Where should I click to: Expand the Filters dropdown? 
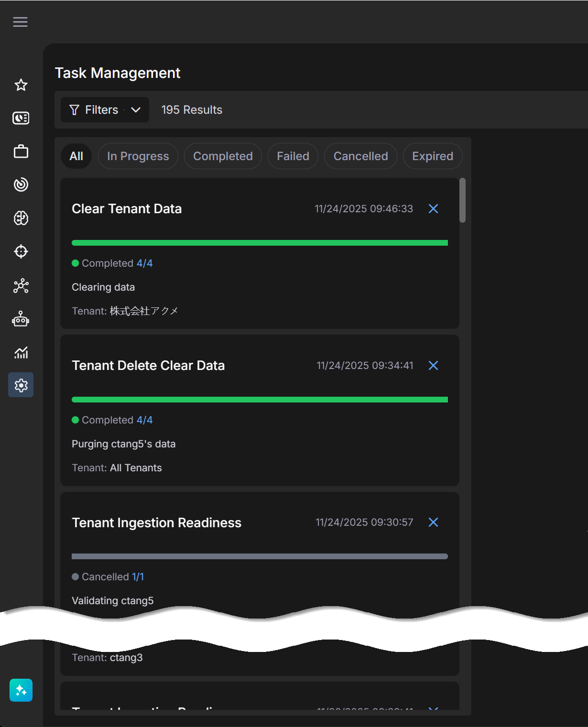pos(105,110)
